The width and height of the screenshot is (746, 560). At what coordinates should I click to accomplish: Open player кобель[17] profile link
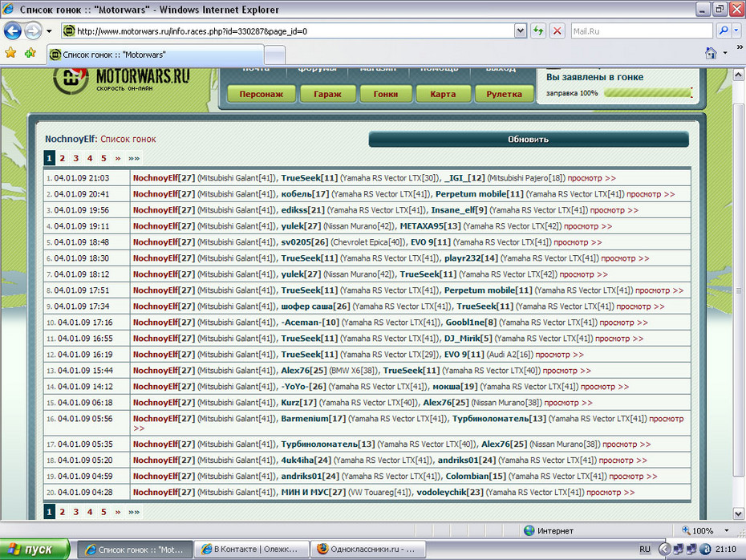coord(305,194)
